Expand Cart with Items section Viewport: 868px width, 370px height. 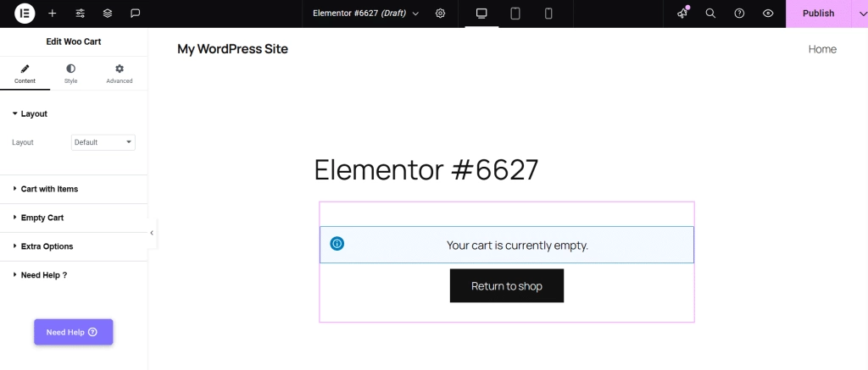(49, 189)
